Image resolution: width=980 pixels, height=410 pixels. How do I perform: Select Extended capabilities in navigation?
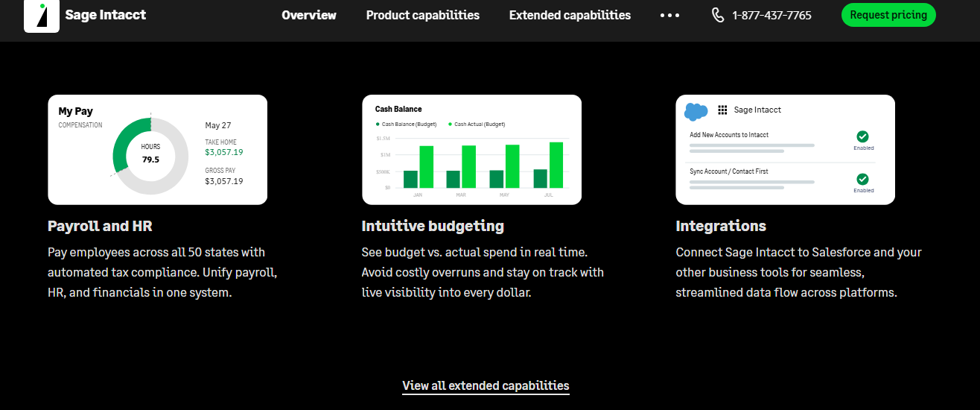click(570, 15)
